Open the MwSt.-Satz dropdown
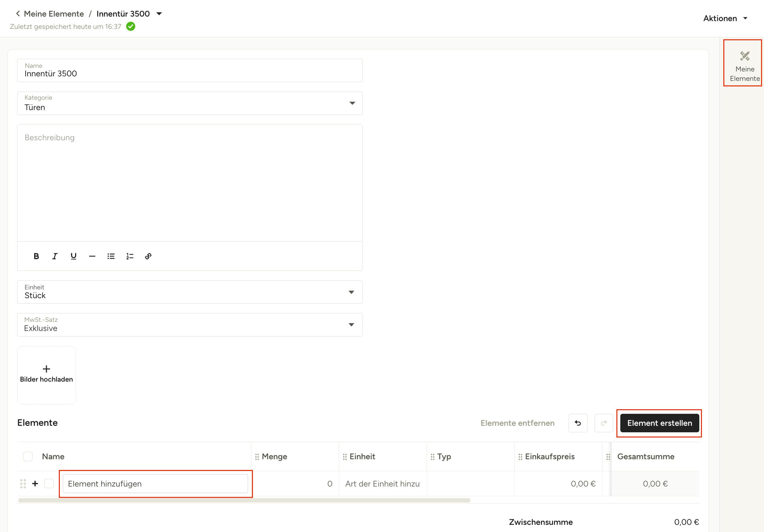Image resolution: width=764 pixels, height=532 pixels. [190, 324]
